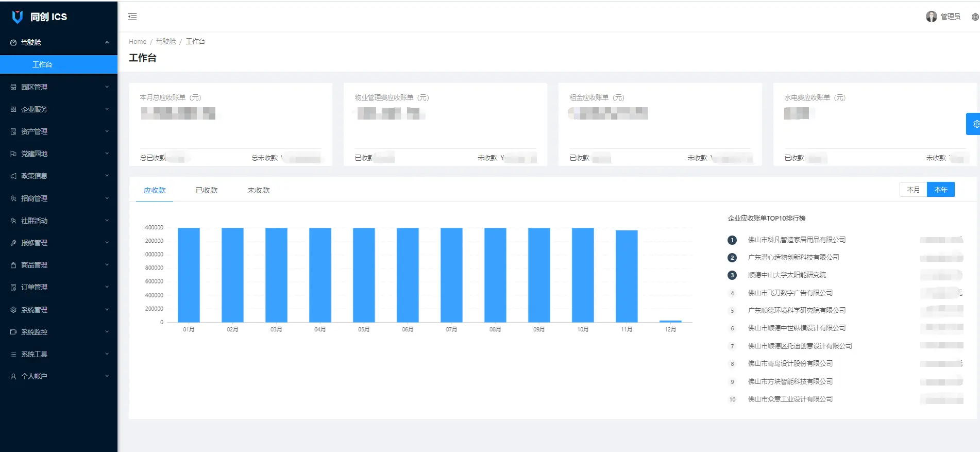980x452 pixels.
Task: Click the 系统监控 monitor icon
Action: click(13, 332)
